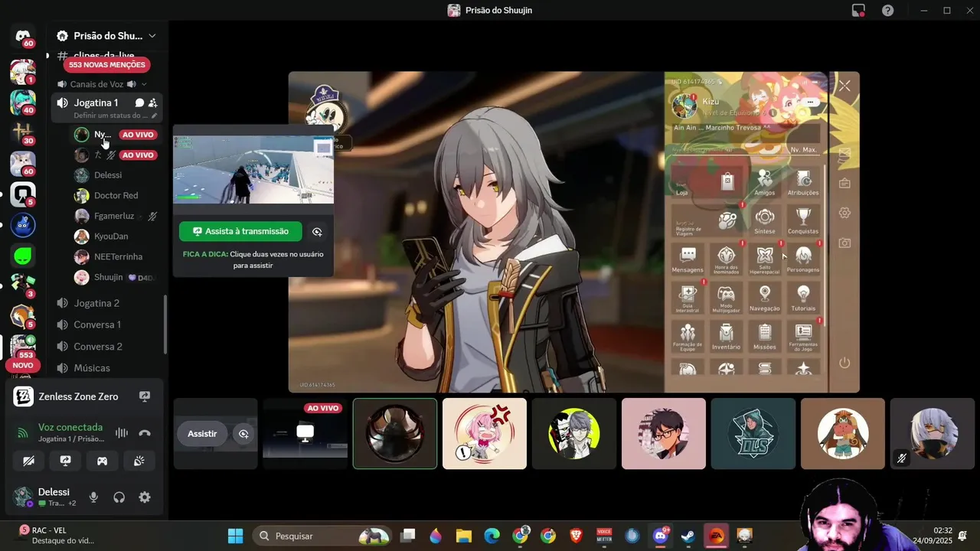Screen dimensions: 980x551
Task: Open Discord inbox icon in title bar
Action: click(858, 10)
